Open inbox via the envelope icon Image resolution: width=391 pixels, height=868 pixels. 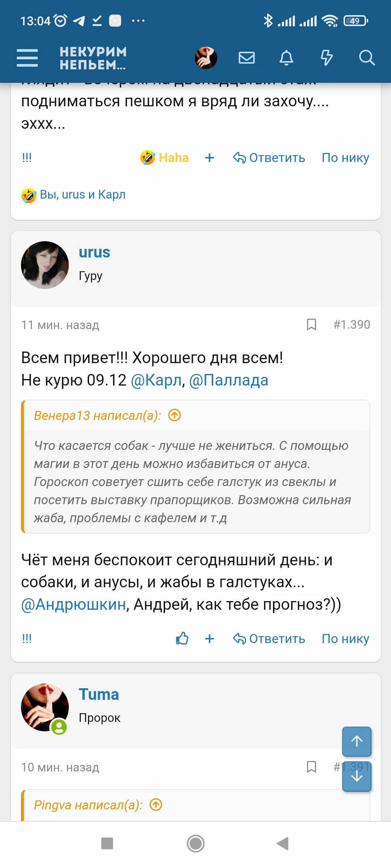point(246,57)
